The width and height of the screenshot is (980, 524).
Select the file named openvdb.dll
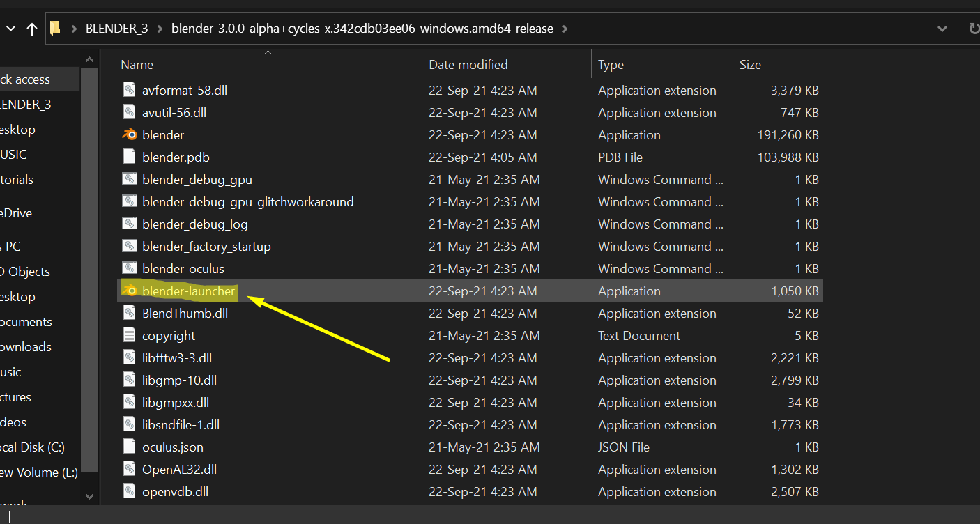[175, 491]
